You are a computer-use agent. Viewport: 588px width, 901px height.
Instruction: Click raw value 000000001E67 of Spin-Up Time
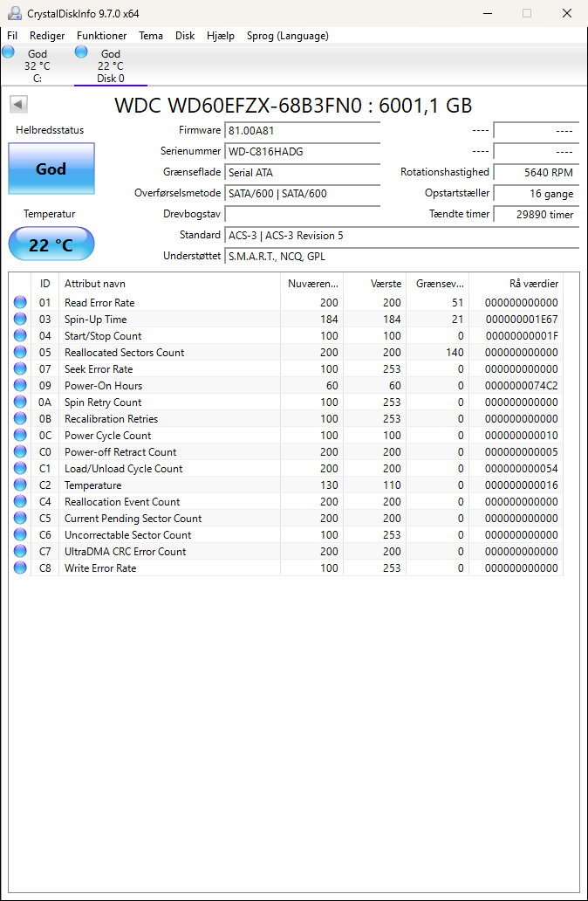[522, 320]
